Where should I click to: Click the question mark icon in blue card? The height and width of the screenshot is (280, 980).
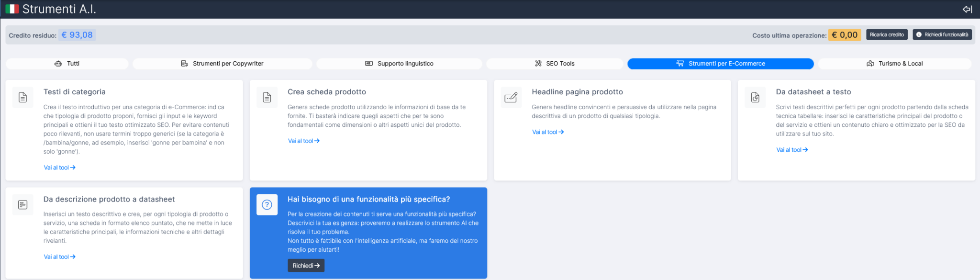coord(267,205)
